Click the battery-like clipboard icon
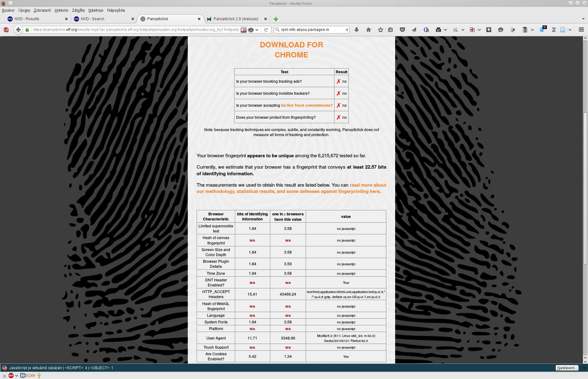 coord(525,30)
